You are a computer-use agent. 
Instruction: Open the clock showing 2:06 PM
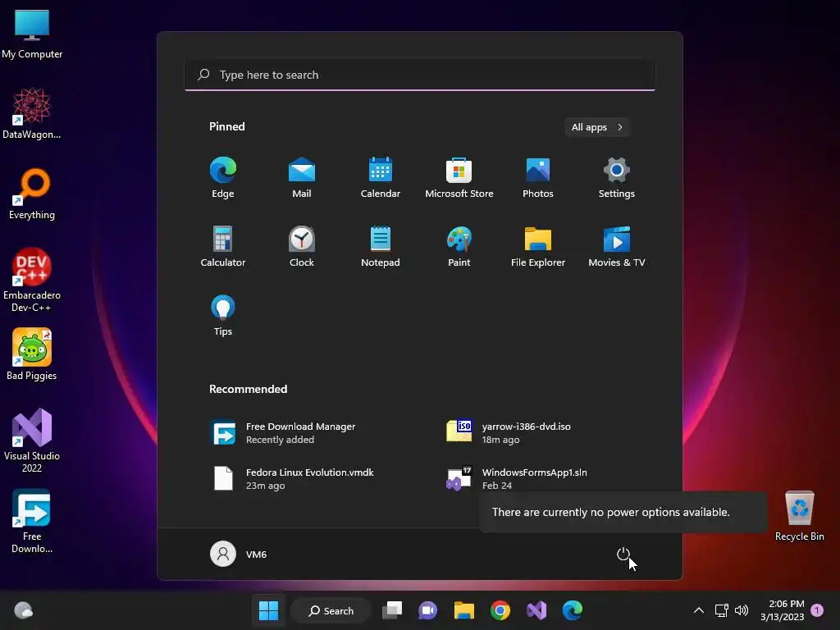pyautogui.click(x=782, y=610)
